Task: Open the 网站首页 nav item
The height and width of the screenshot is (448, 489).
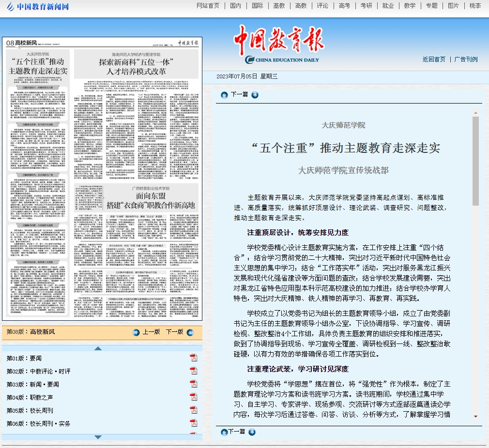Action: point(208,6)
